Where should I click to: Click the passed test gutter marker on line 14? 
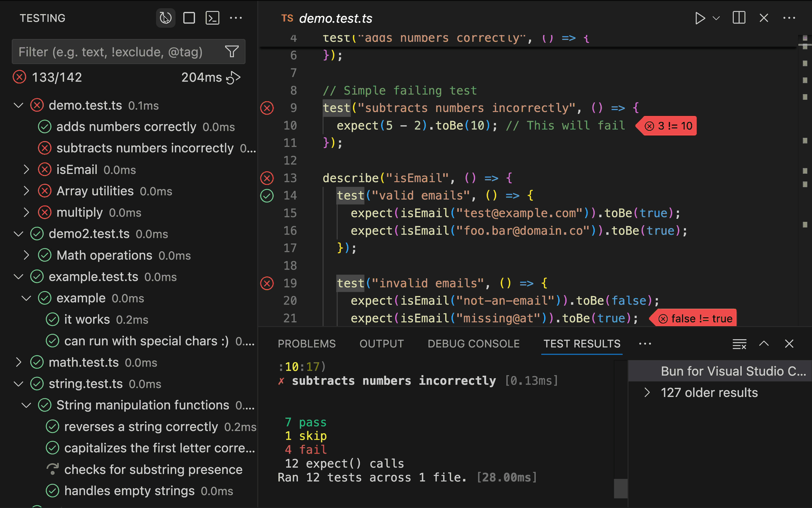[x=267, y=196]
